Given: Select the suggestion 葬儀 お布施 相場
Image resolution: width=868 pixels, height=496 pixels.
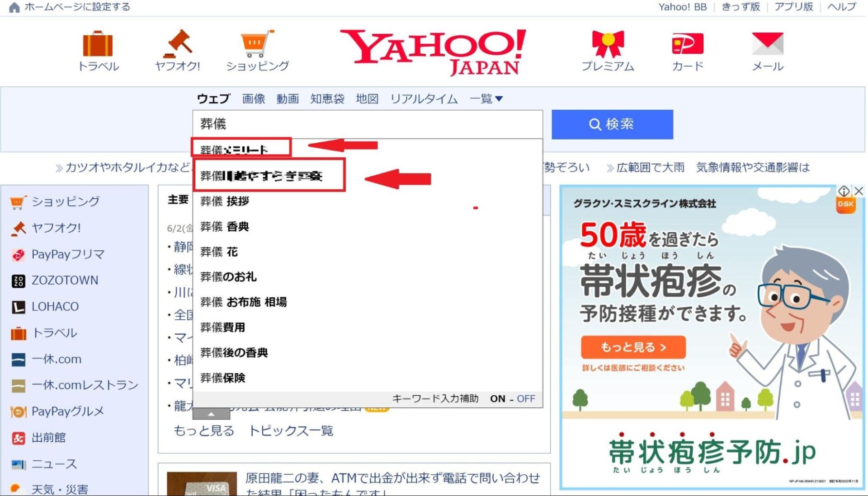Looking at the screenshot, I should (x=244, y=302).
